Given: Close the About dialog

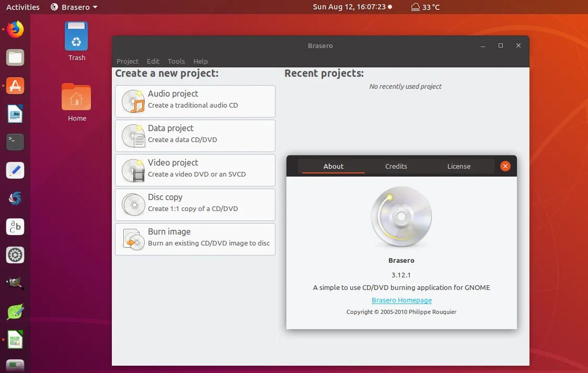Looking at the screenshot, I should [505, 166].
